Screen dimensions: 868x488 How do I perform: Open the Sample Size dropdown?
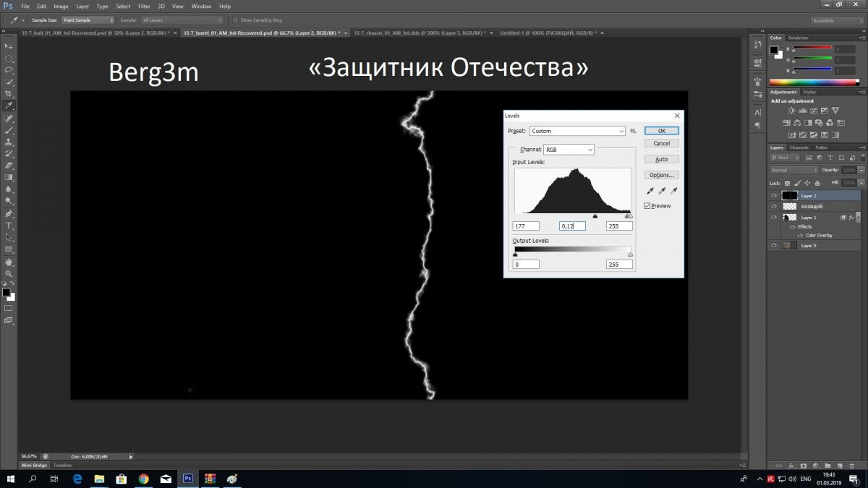pyautogui.click(x=87, y=20)
